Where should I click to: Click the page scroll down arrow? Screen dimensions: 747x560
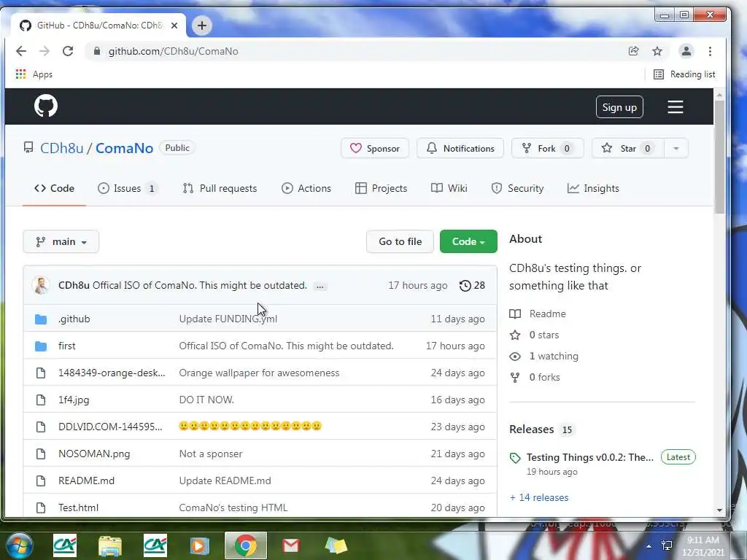tap(719, 510)
